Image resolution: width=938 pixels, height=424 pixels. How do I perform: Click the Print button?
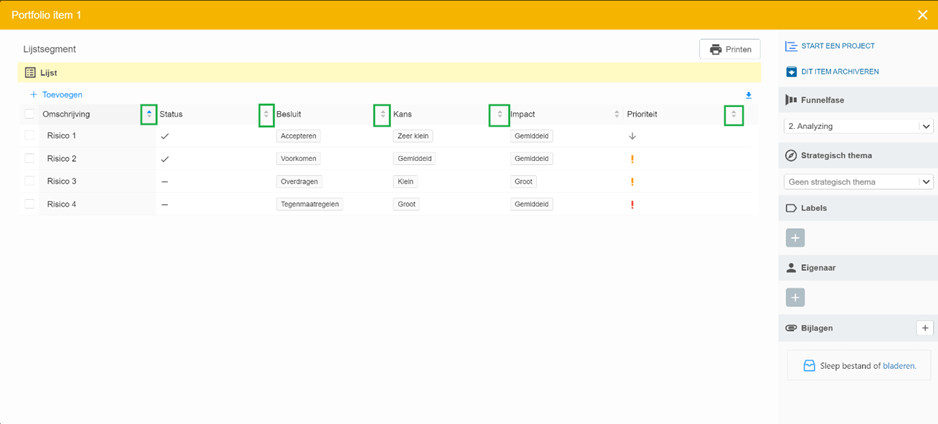point(730,50)
